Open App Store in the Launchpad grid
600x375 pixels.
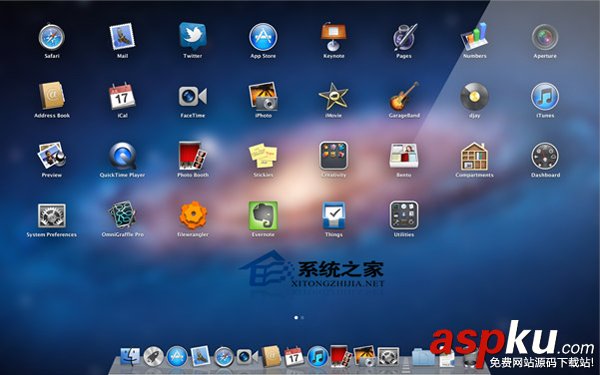[263, 37]
